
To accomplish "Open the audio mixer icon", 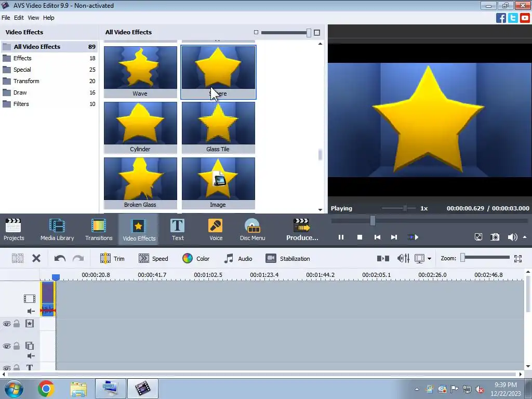I will point(403,259).
